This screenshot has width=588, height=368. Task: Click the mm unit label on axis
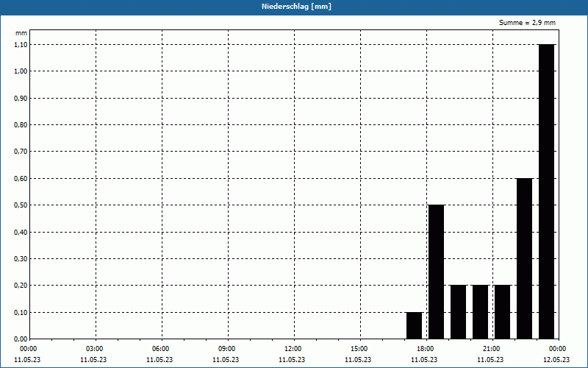pos(21,33)
